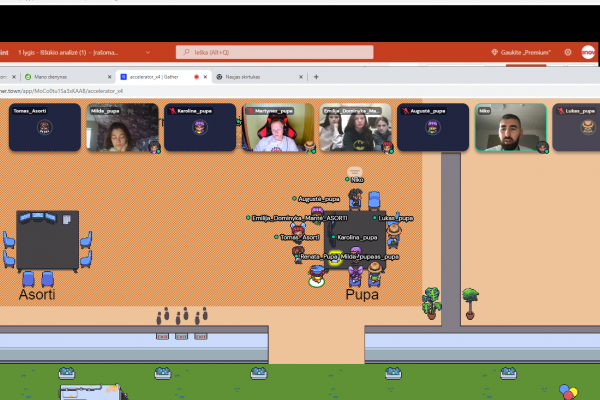600x400 pixels.
Task: Select Lukas_pupa's video tile
Action: coord(577,127)
